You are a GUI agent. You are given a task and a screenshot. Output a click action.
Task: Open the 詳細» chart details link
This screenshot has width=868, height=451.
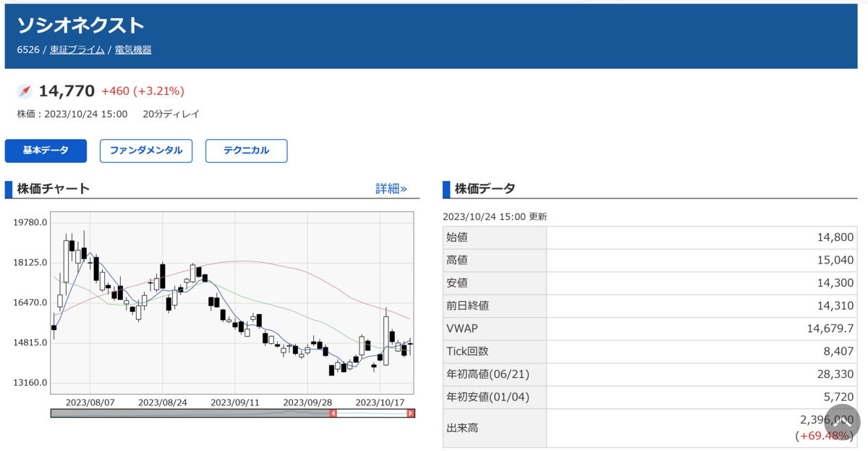coord(391,189)
